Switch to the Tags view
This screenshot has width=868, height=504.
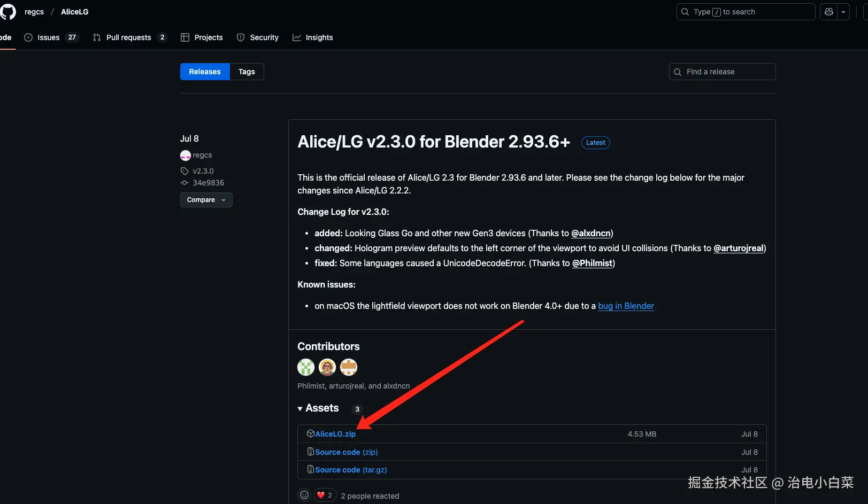click(x=247, y=72)
